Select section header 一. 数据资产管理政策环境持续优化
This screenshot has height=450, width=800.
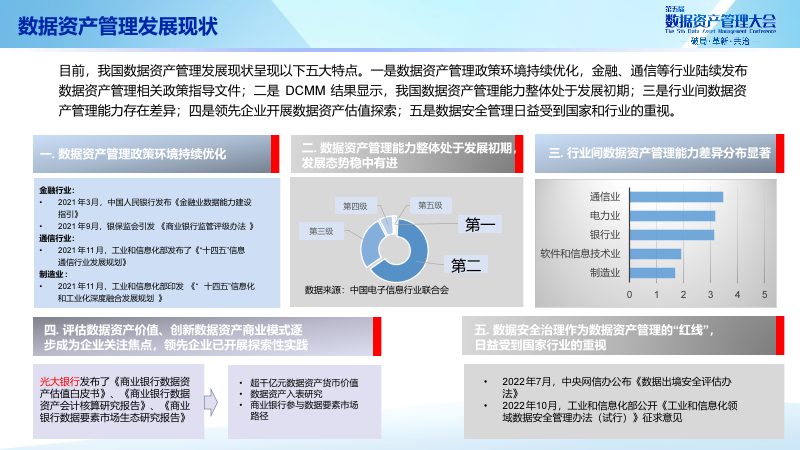pos(150,154)
